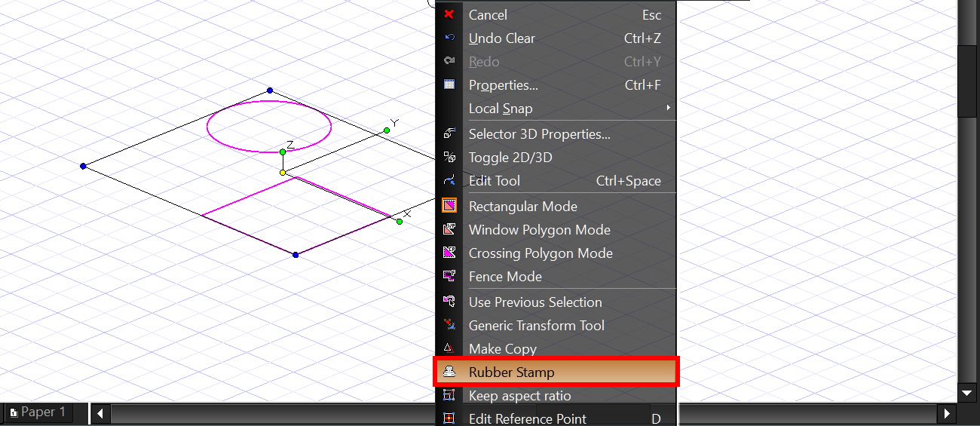Click the Fence Mode icon

point(449,276)
